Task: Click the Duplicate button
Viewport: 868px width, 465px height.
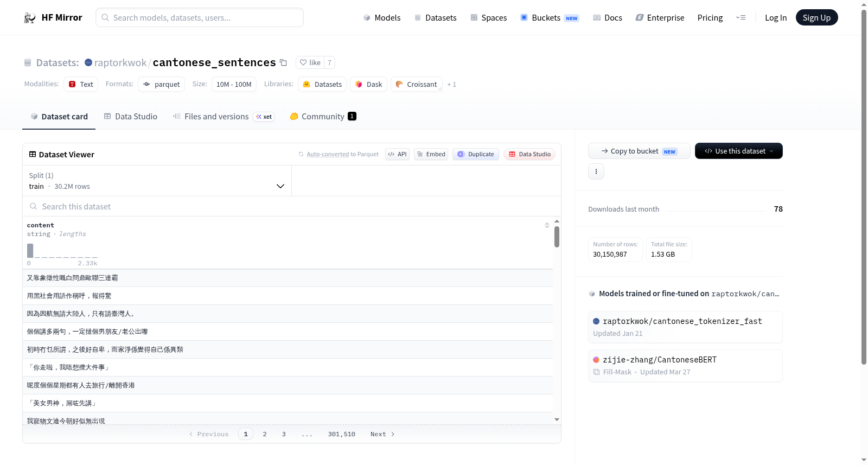Action: click(476, 155)
